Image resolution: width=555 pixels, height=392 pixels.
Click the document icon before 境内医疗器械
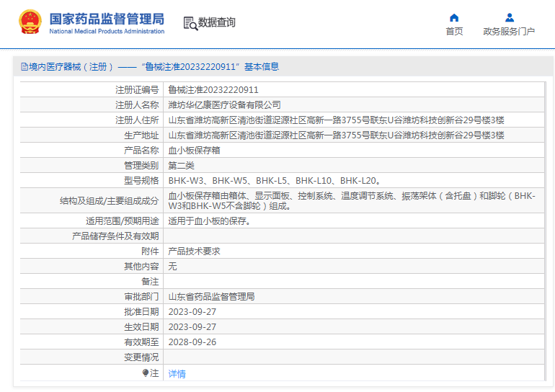[24, 66]
